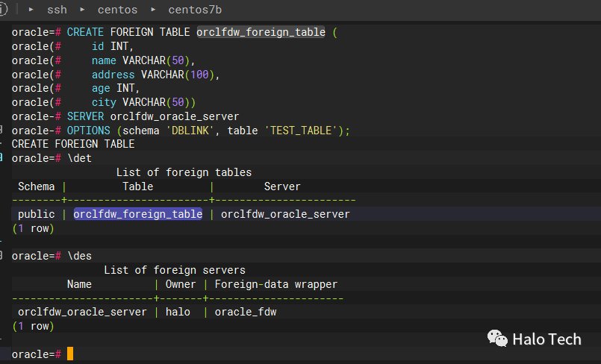Image resolution: width=601 pixels, height=364 pixels.
Task: Click the halo owner value in the servers table
Action: tap(178, 312)
